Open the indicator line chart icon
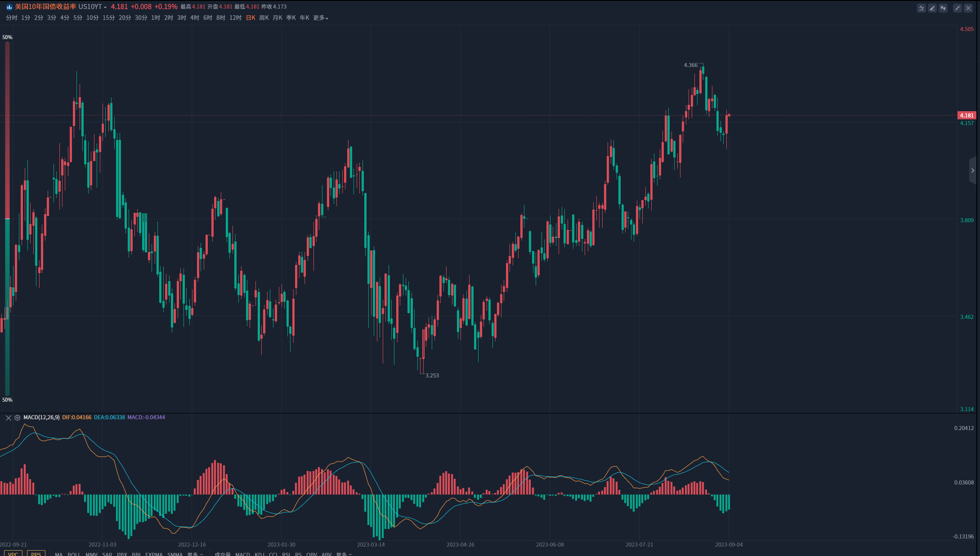 click(x=922, y=8)
